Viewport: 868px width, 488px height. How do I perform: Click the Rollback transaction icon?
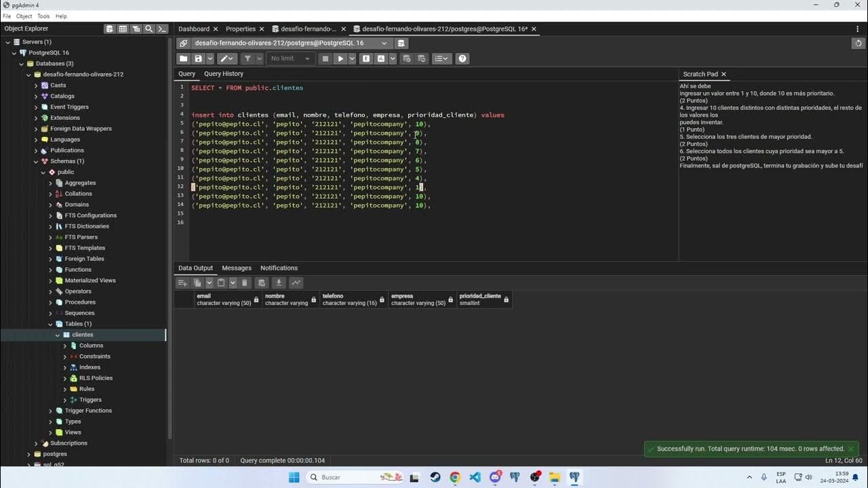point(422,59)
